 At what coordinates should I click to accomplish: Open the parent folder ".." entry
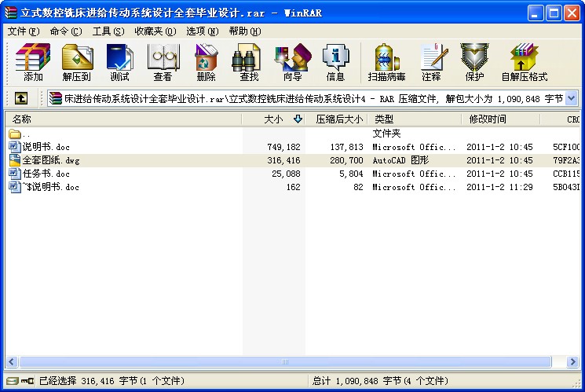pos(26,134)
